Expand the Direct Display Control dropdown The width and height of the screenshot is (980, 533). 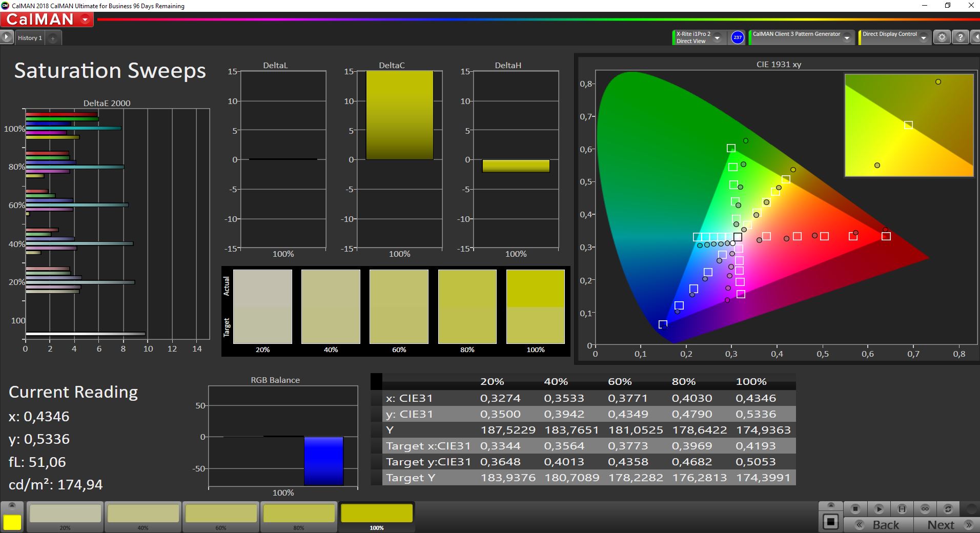click(923, 38)
